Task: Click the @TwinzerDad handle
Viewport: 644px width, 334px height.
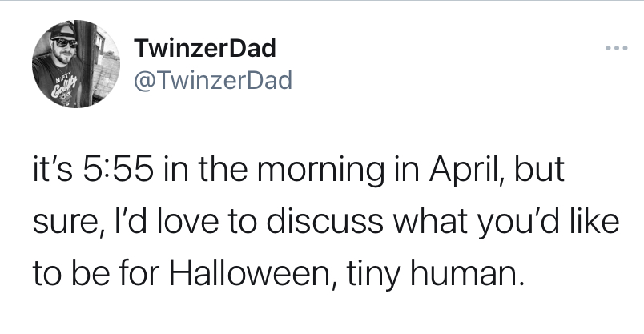Action: pyautogui.click(x=215, y=80)
